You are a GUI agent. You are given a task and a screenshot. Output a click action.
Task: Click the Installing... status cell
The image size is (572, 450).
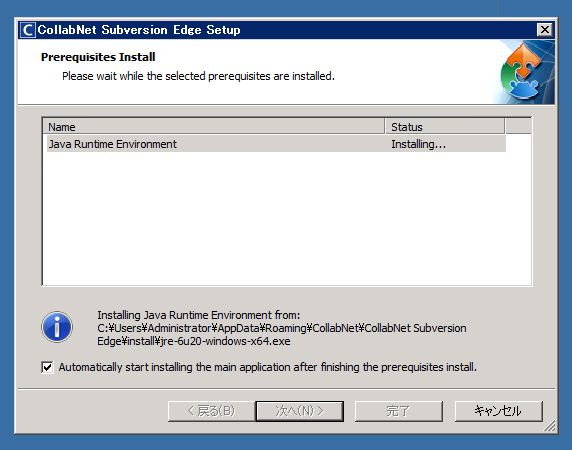click(418, 144)
